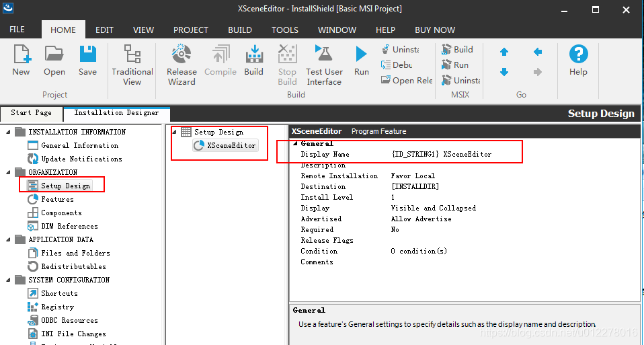Select the Installation Designer tab
644x345 pixels.
click(117, 112)
